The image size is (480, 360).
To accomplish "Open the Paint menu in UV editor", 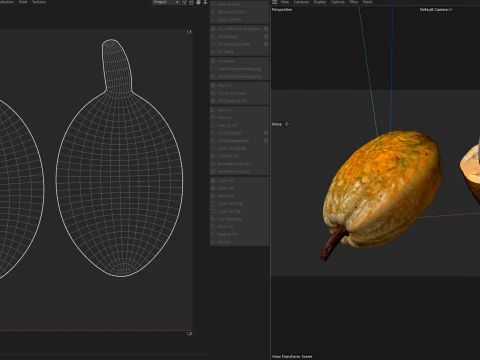I will [23, 2].
